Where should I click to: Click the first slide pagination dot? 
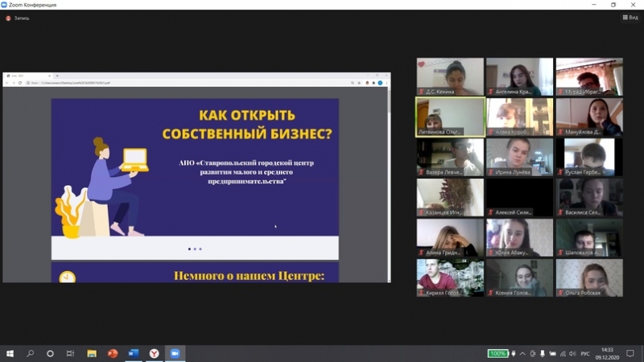click(189, 249)
